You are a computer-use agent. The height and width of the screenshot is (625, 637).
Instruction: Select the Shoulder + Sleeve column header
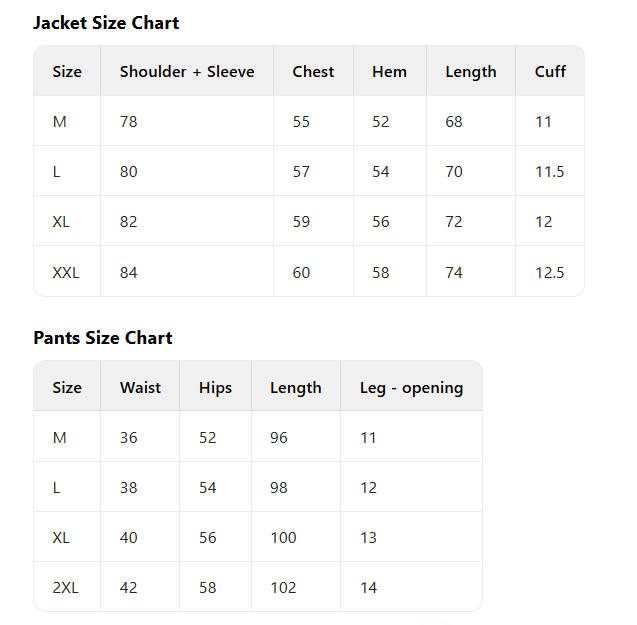187,72
